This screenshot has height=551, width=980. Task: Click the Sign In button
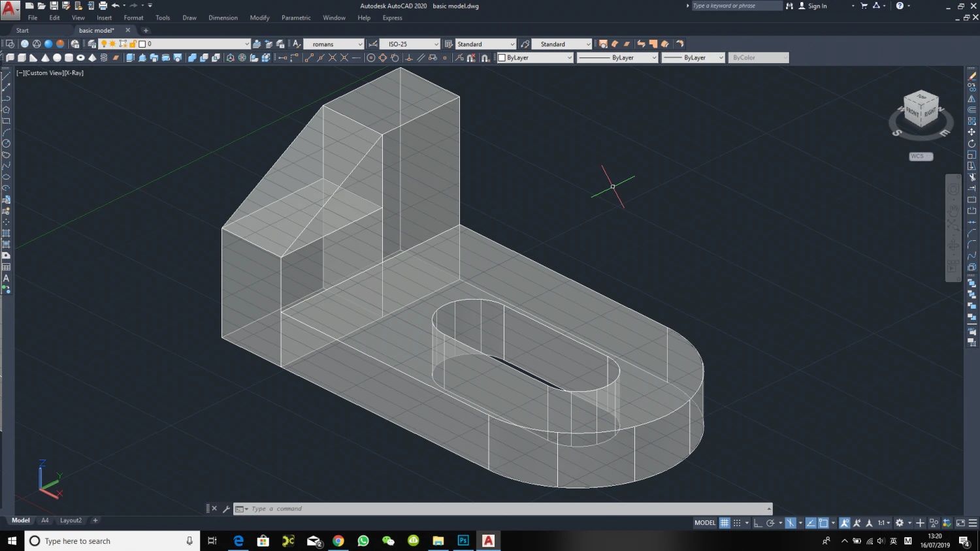[x=817, y=6]
